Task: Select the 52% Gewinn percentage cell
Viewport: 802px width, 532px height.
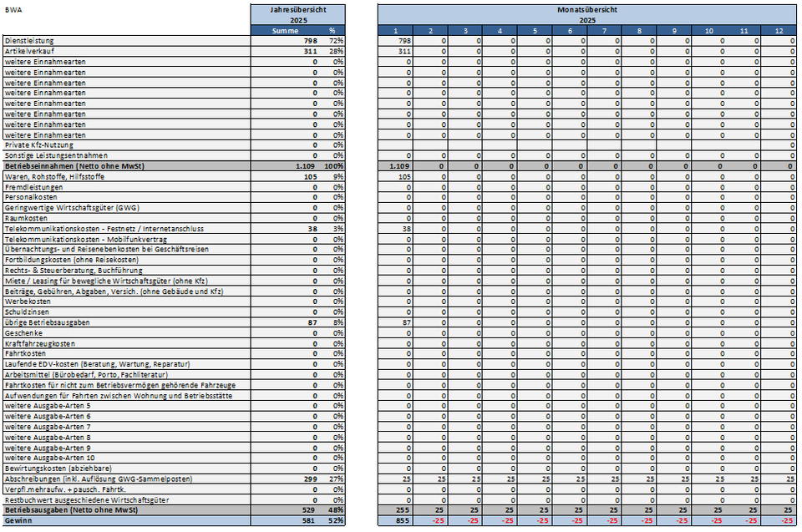Action: pos(336,521)
